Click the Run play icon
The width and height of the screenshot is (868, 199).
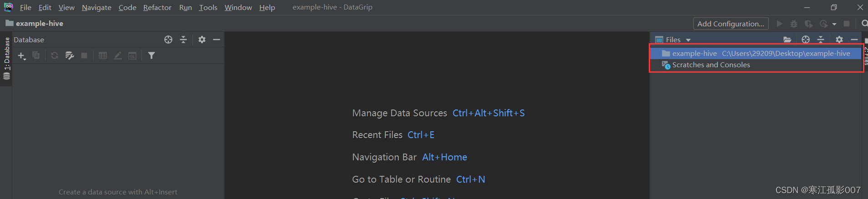pyautogui.click(x=779, y=24)
